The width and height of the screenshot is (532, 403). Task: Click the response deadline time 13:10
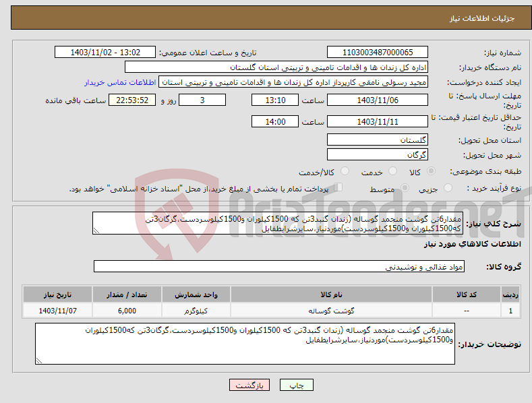[x=275, y=100]
